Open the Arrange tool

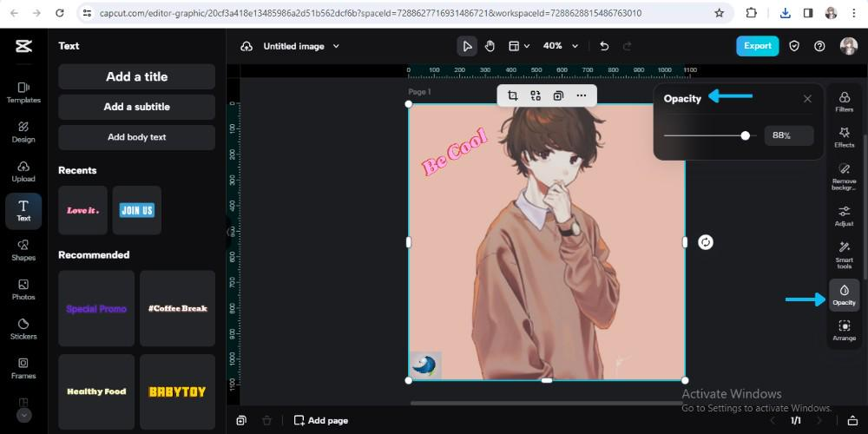coord(845,331)
